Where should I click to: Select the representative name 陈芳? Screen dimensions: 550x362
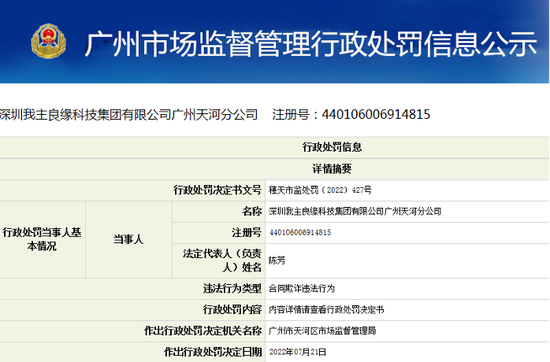point(277,260)
